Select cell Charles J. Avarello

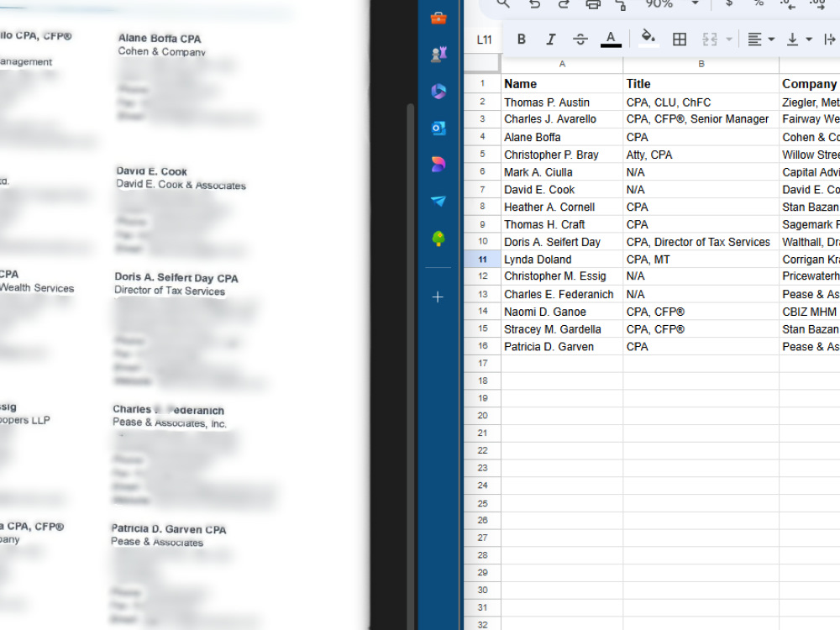pyautogui.click(x=562, y=119)
